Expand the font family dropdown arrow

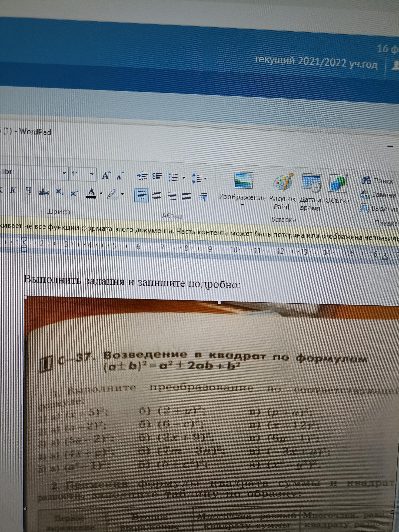(x=64, y=173)
